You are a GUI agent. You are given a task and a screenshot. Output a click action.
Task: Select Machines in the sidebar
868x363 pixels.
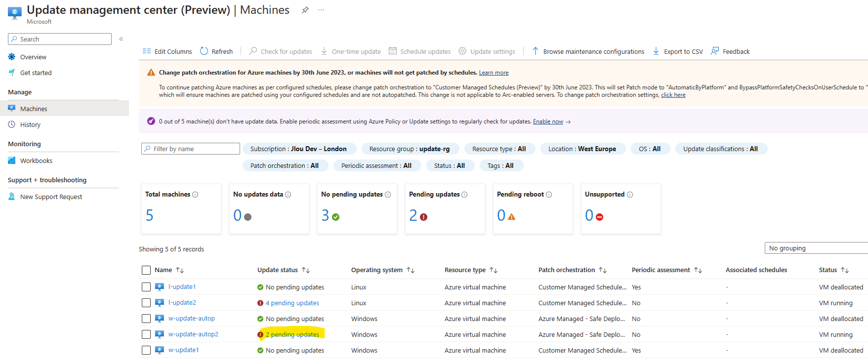[x=64, y=109]
